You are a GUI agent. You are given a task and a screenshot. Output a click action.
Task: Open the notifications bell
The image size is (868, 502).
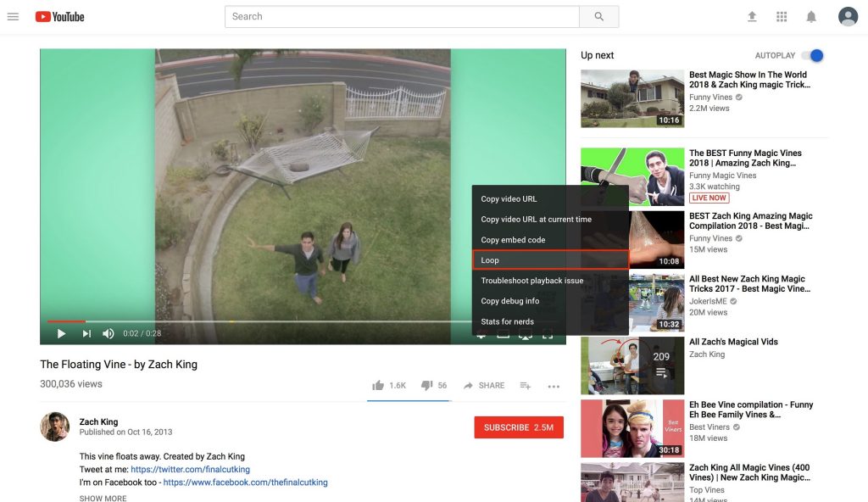tap(811, 17)
